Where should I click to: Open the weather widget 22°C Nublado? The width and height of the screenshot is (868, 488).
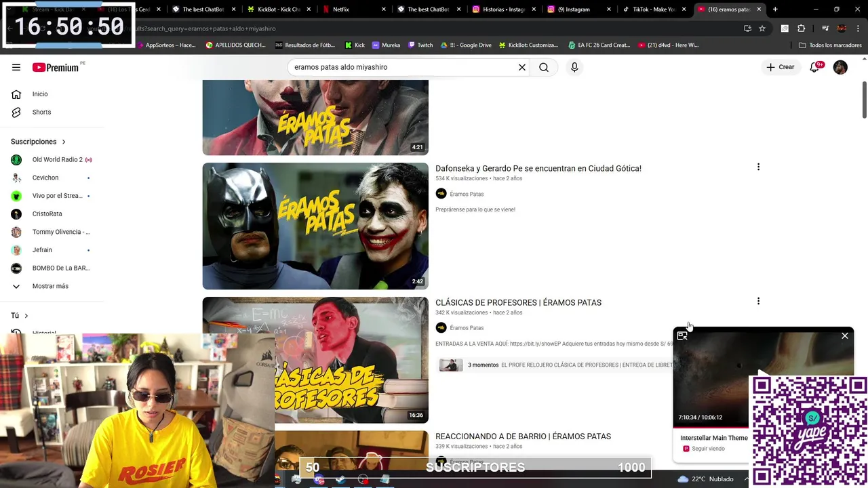pos(705,479)
